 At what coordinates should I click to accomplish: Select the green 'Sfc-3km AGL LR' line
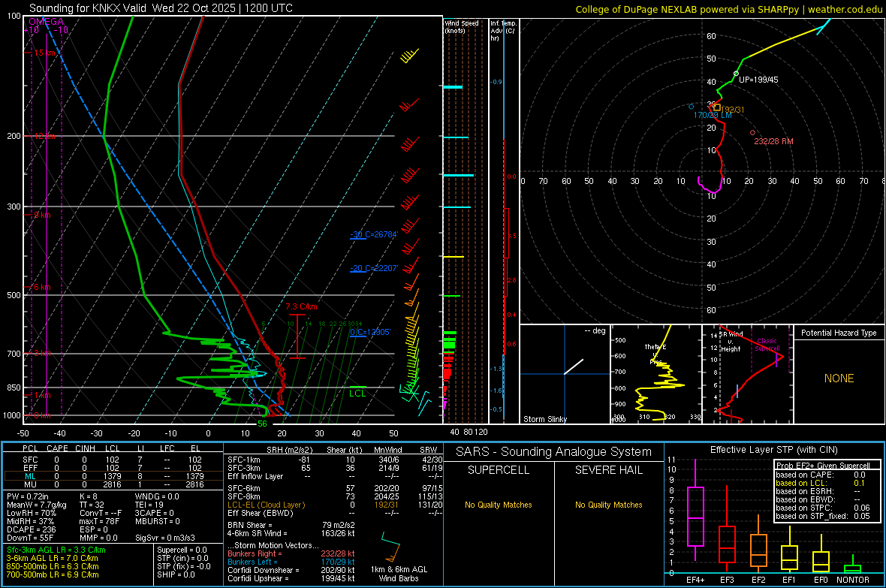pyautogui.click(x=56, y=550)
